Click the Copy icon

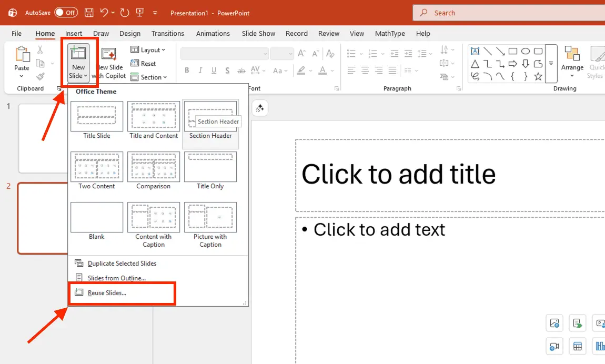coord(40,63)
